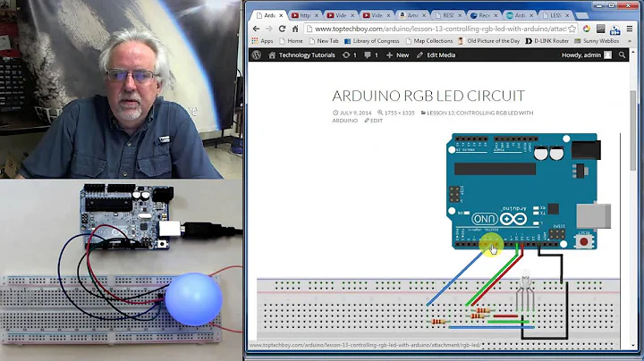Click the browser forward arrow

point(269,29)
